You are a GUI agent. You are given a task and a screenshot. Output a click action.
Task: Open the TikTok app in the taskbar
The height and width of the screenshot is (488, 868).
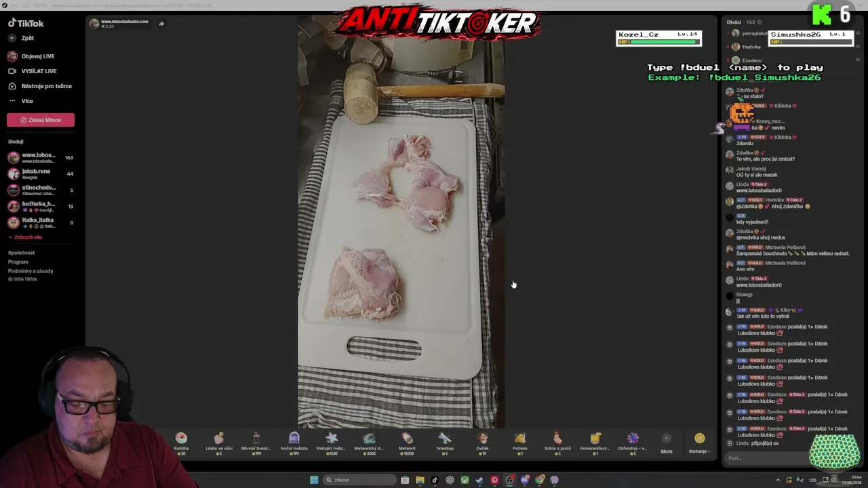pos(435,480)
